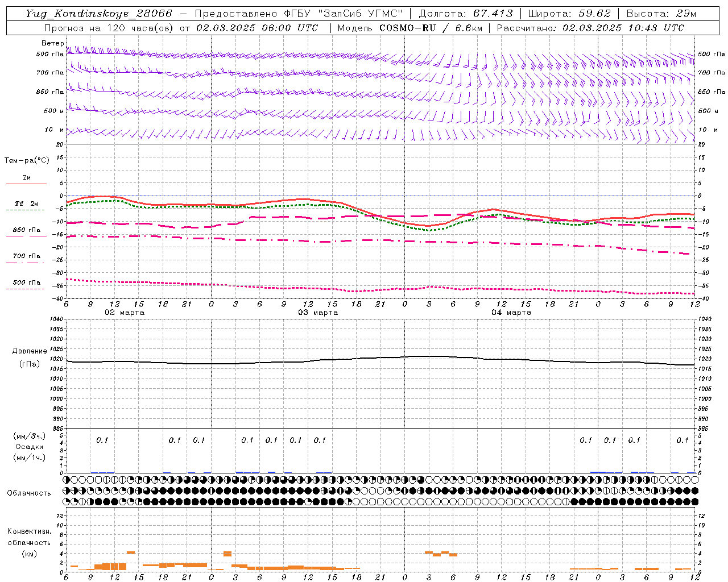
Task: Click the '(гПа)' unit label under Давление
Action: [30, 364]
